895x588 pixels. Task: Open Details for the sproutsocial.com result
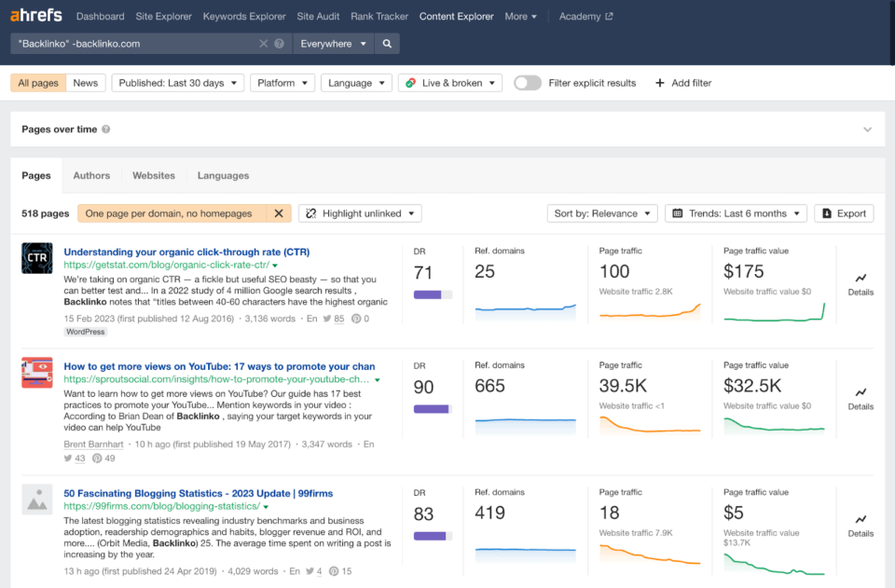(861, 398)
